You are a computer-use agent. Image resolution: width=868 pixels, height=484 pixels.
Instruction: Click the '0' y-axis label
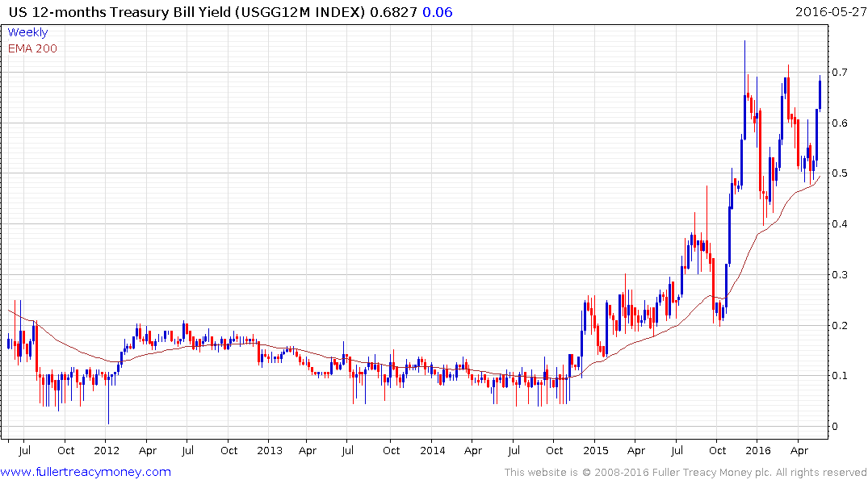pyautogui.click(x=835, y=427)
